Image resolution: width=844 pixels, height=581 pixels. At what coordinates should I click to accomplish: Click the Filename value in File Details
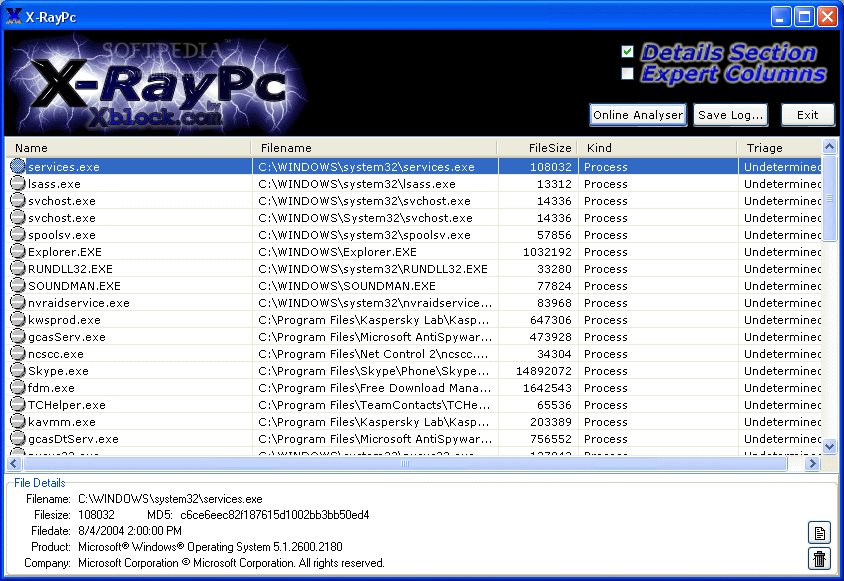click(x=170, y=499)
